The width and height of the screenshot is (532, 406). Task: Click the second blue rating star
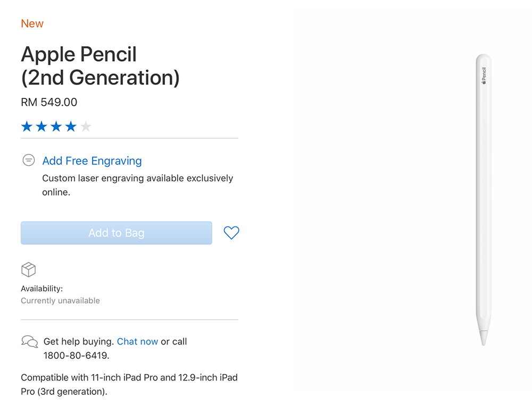click(41, 126)
